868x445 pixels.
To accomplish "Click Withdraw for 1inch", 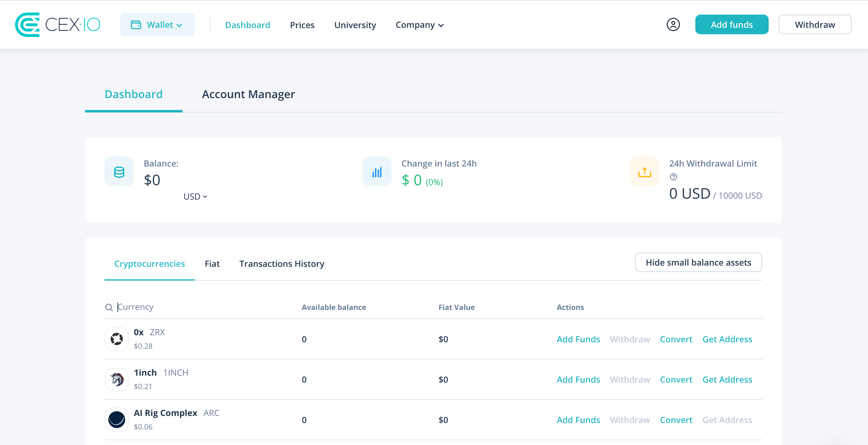I will (630, 380).
